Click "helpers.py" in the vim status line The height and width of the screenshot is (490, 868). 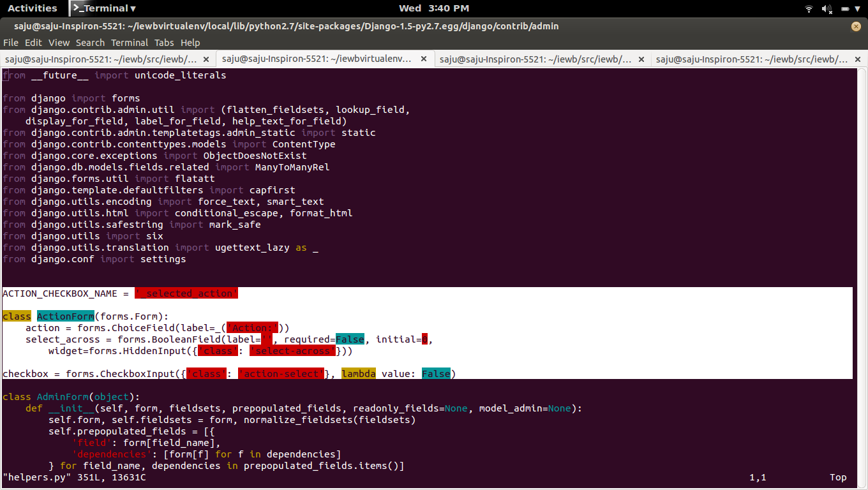[37, 477]
